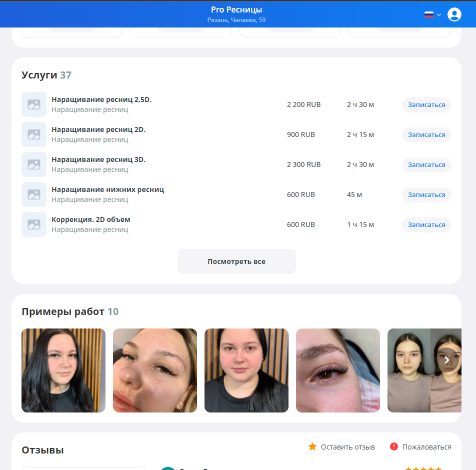Click the 2 300 RUB price
The height and width of the screenshot is (470, 476).
[303, 165]
